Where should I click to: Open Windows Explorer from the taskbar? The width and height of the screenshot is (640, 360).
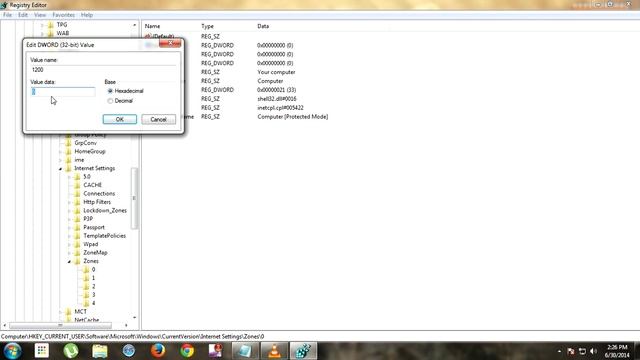100,351
